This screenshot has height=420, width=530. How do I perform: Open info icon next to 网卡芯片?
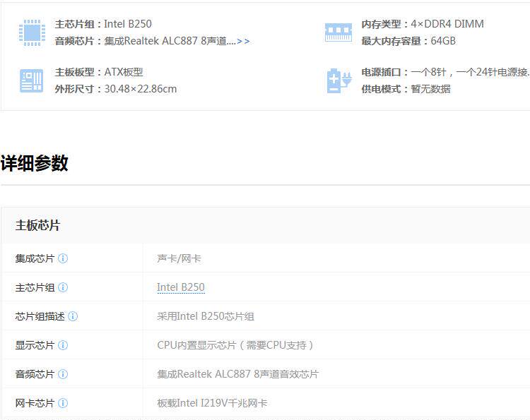(x=63, y=403)
